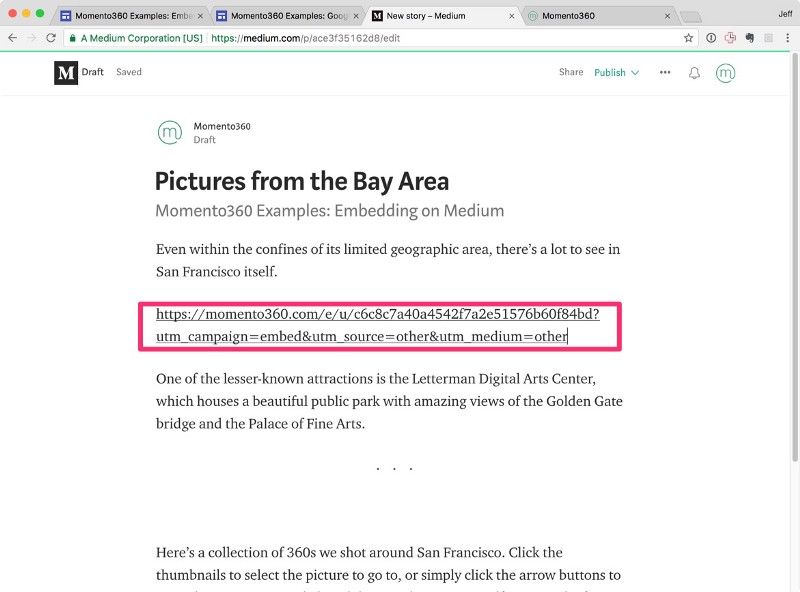Click the Share button
The height and width of the screenshot is (592, 800).
(x=571, y=72)
